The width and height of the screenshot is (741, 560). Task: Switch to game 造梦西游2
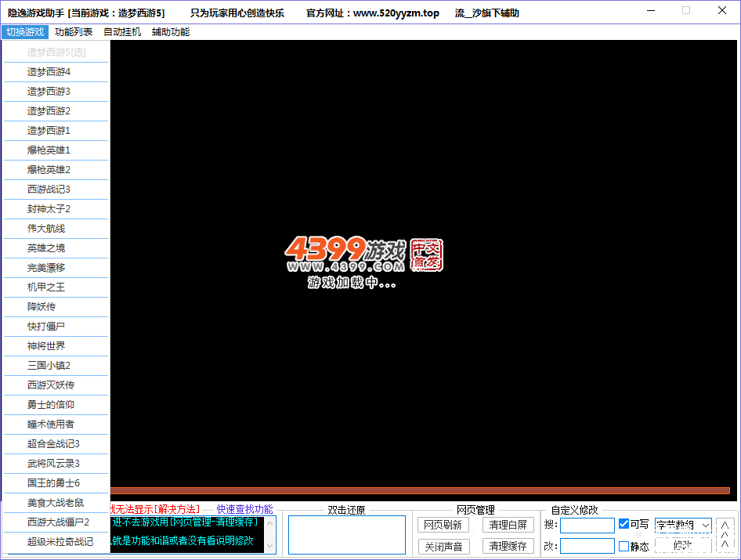pyautogui.click(x=56, y=111)
